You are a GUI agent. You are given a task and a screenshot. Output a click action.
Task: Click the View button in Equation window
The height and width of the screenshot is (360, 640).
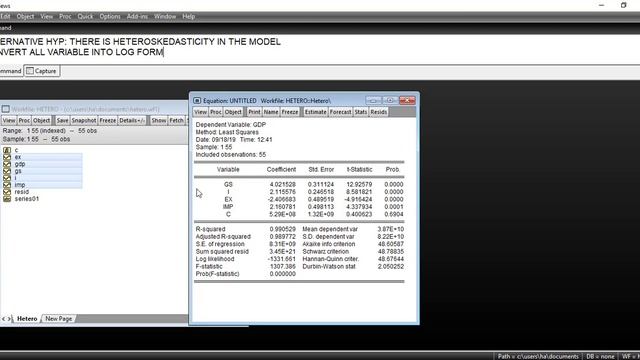[200, 112]
